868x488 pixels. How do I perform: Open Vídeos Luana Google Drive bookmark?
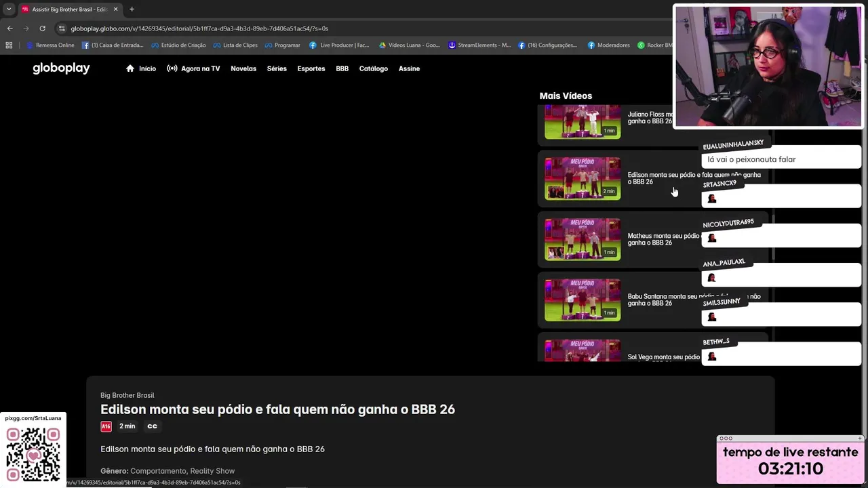[x=410, y=45]
